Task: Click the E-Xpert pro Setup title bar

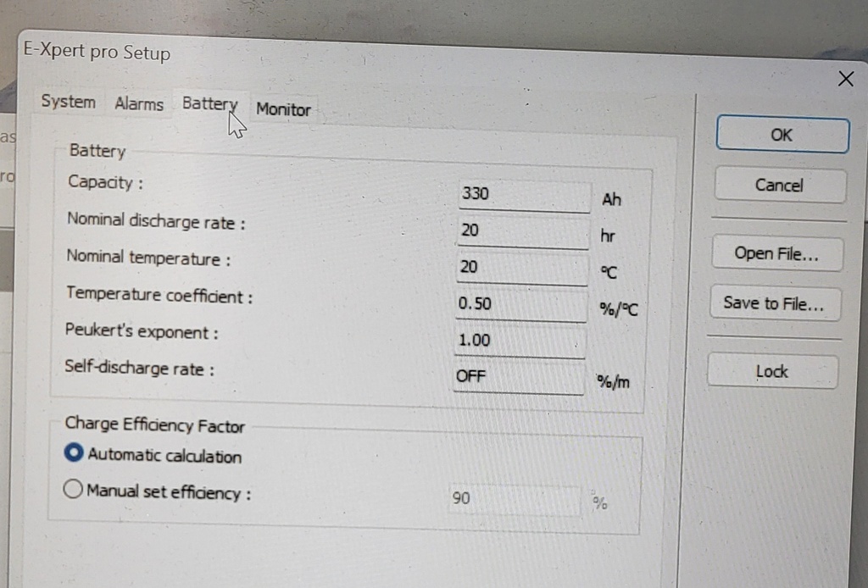Action: tap(339, 59)
